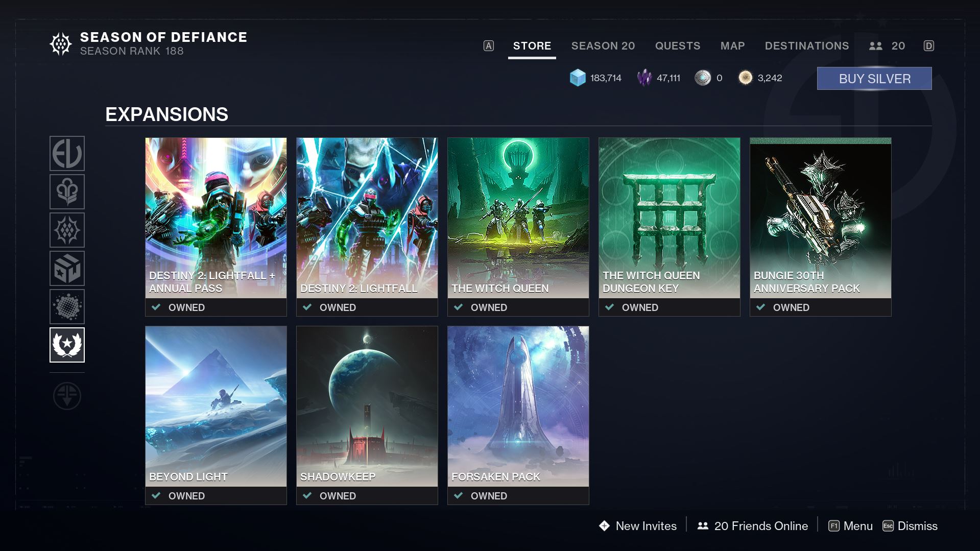The height and width of the screenshot is (551, 980).
Task: Click the circular down-arrow sidebar icon
Action: tap(67, 396)
